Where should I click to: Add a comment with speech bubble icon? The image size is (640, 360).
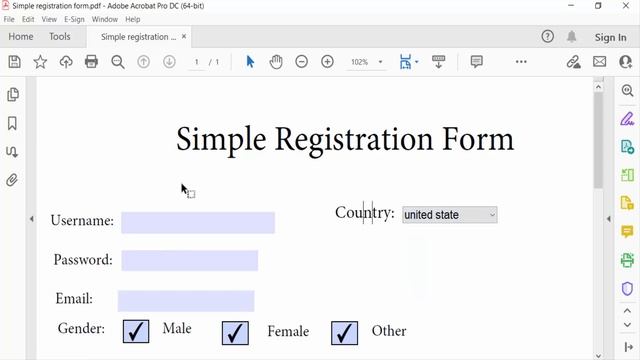click(x=476, y=62)
